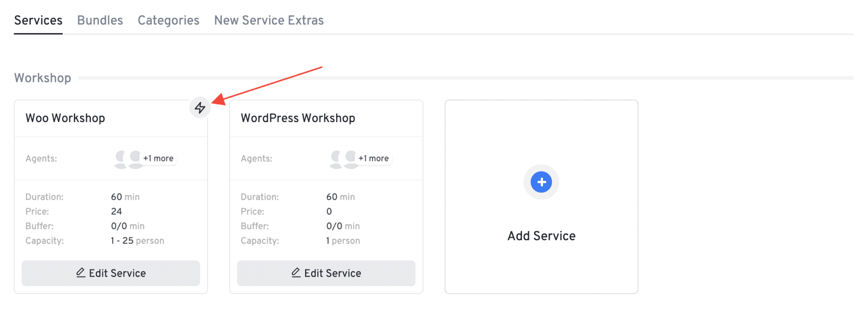Click the second agent avatar under Woo Workshop

pos(135,158)
